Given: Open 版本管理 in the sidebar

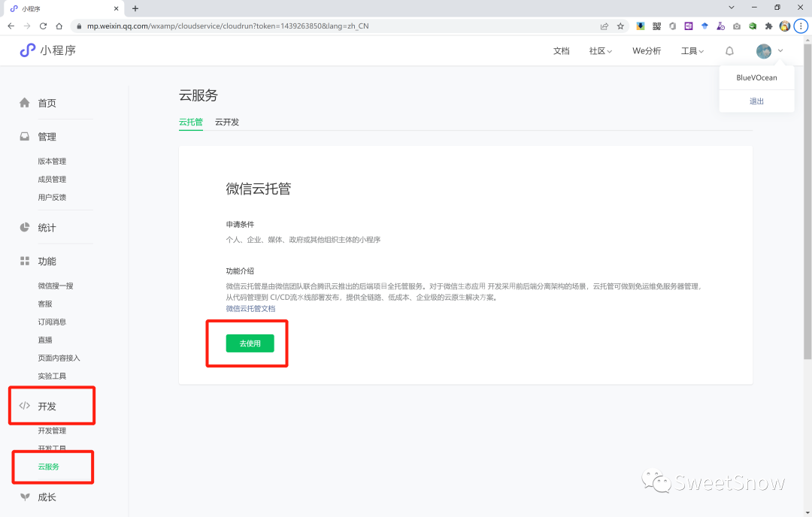Looking at the screenshot, I should click(52, 161).
